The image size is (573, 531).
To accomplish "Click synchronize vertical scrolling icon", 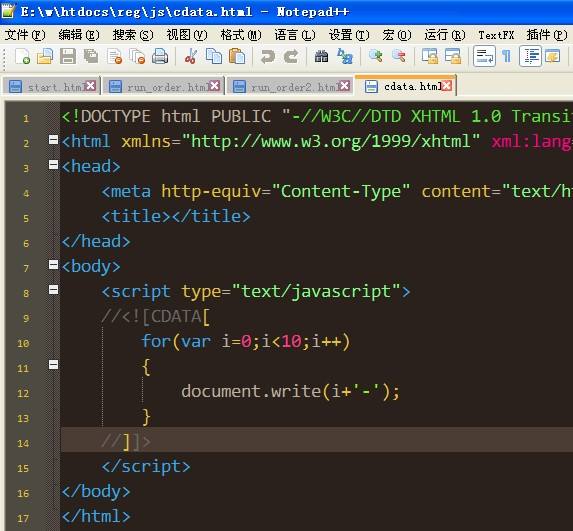I will pyautogui.click(x=430, y=56).
